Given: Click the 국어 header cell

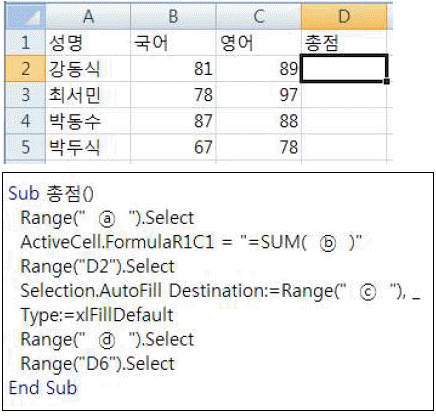Looking at the screenshot, I should pyautogui.click(x=173, y=43).
